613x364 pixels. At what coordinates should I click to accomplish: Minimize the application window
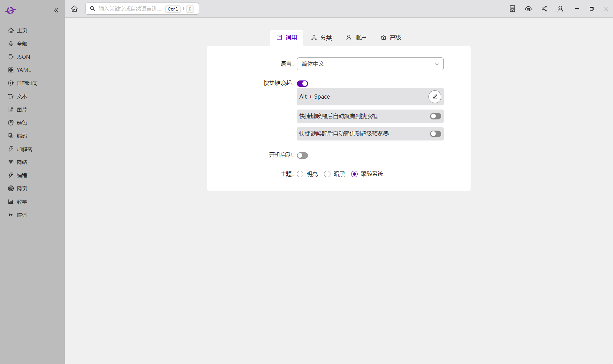click(x=577, y=9)
